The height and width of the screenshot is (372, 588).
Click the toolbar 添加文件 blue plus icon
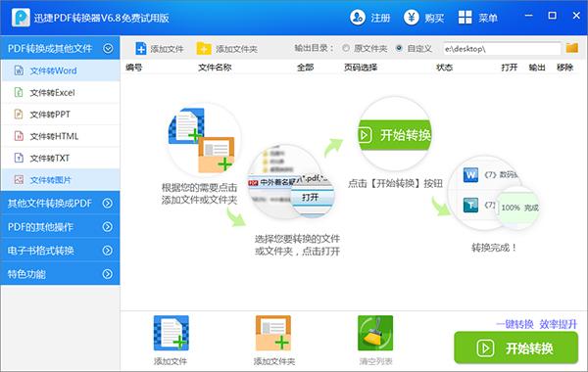(140, 49)
